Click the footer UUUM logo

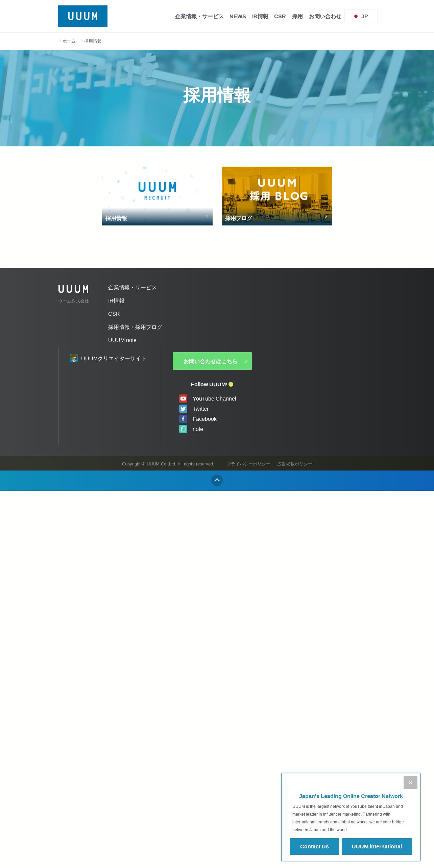(73, 289)
